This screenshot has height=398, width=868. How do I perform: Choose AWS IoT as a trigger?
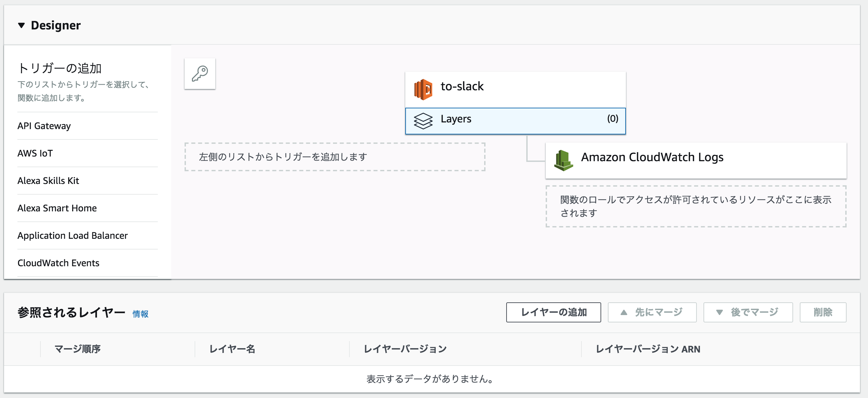click(x=35, y=153)
